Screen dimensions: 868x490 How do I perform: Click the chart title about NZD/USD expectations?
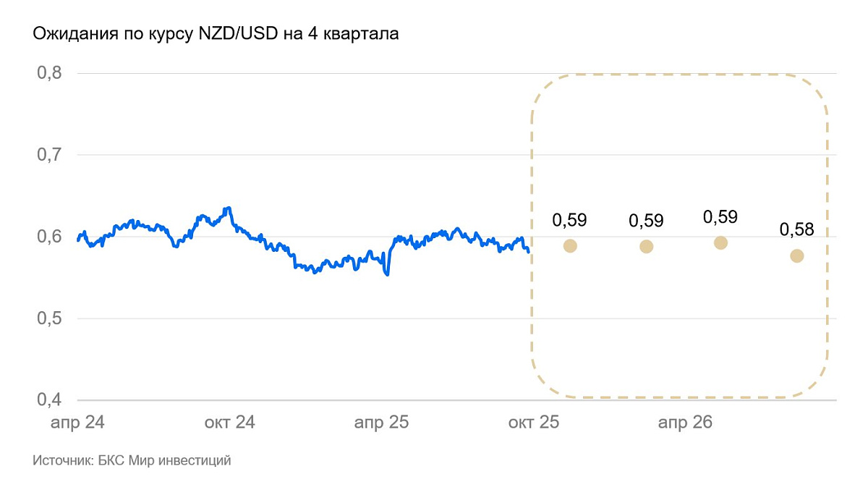(216, 34)
